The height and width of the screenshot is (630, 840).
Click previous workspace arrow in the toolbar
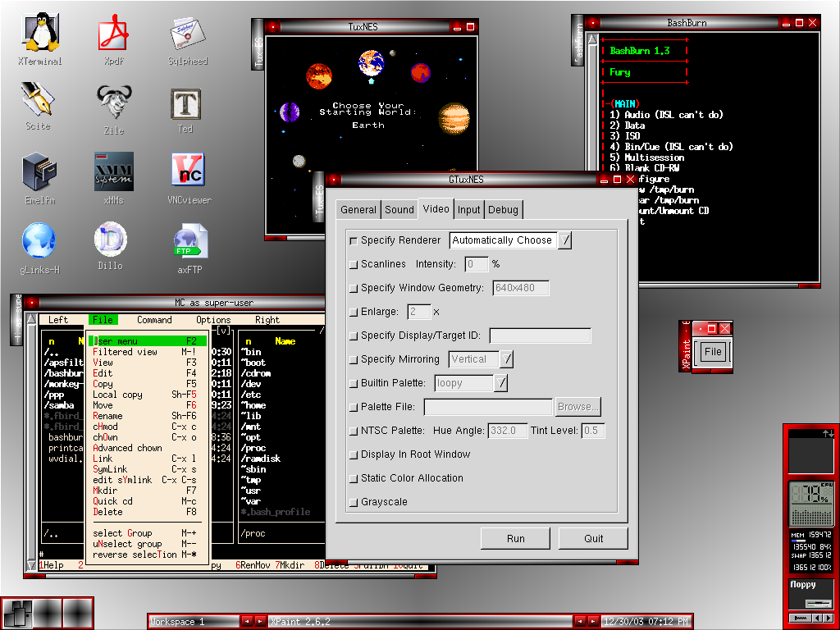point(247,622)
